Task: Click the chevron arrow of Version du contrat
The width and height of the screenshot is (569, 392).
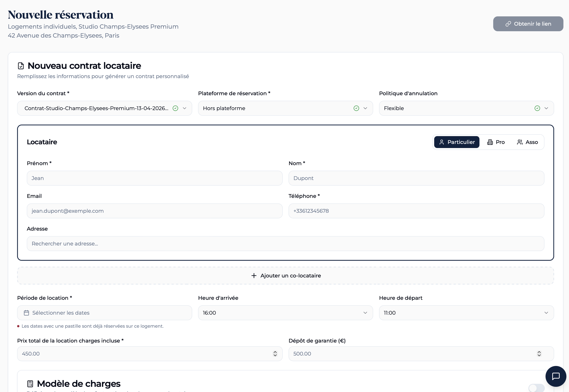Action: [x=185, y=108]
